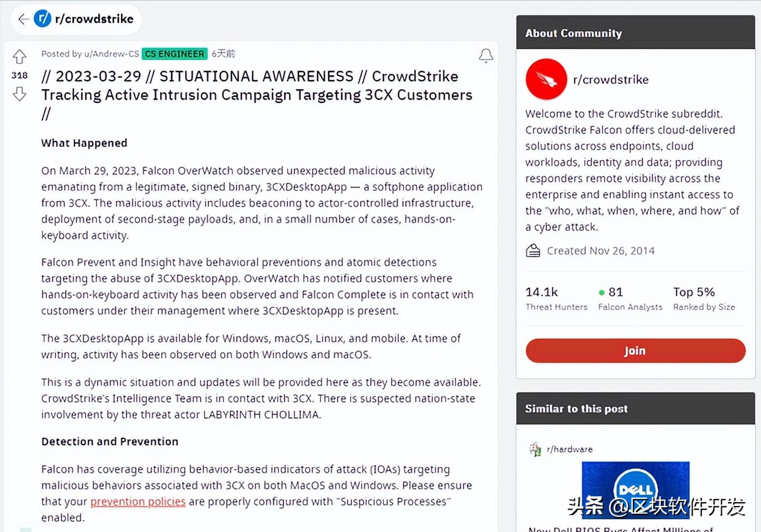
Task: Open the 3CX intrusion campaign post title
Action: point(257,94)
